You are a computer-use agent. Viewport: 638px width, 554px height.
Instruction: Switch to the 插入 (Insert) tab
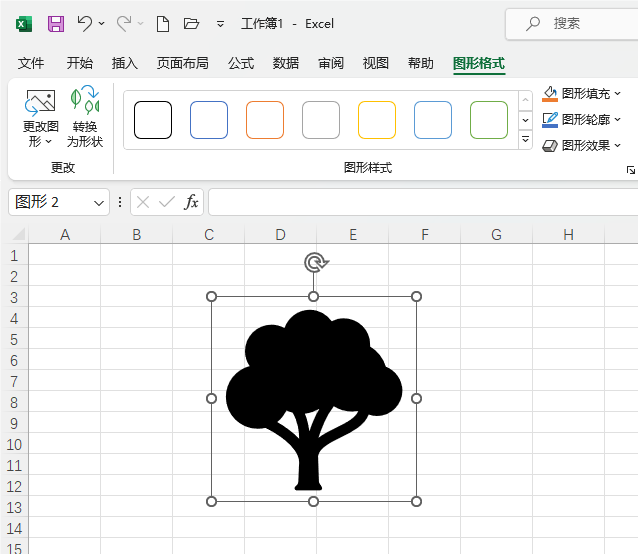pos(125,63)
